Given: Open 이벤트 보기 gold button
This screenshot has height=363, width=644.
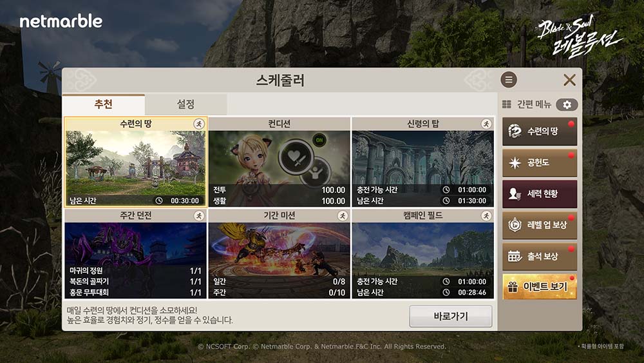Looking at the screenshot, I should (x=540, y=286).
